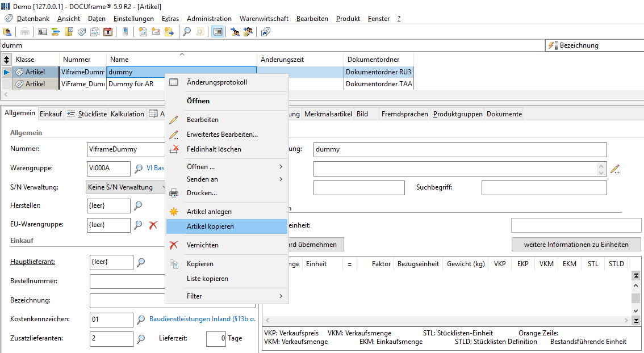Click the search field containing dumm

(272, 45)
